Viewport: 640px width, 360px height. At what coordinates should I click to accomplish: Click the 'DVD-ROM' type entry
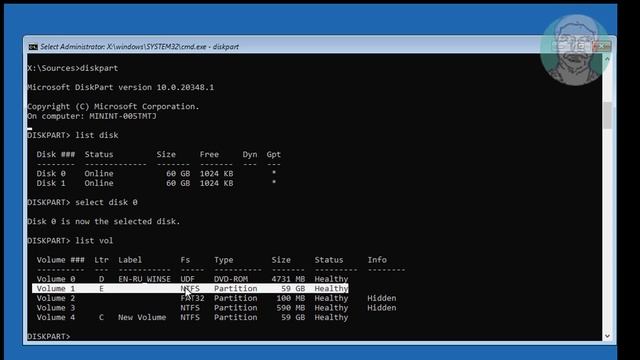[x=231, y=279]
